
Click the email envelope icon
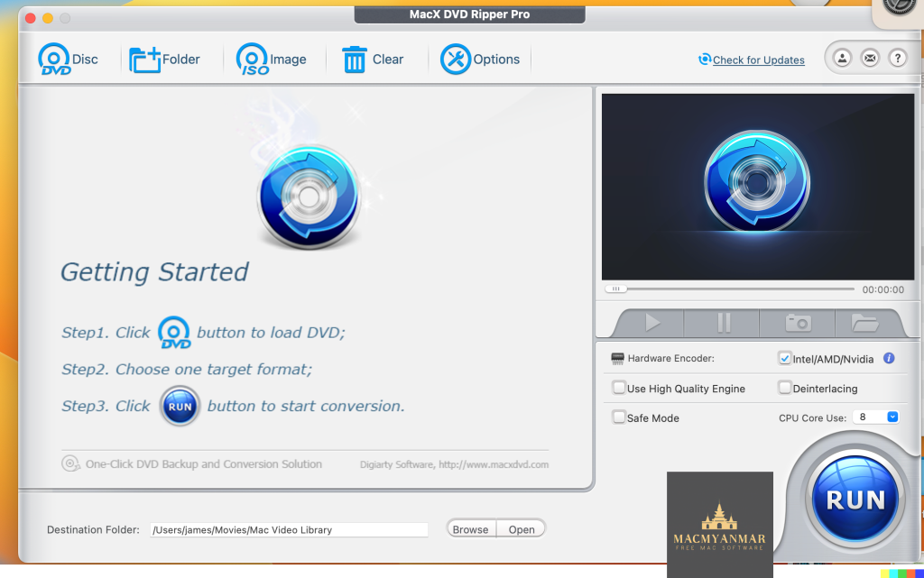click(x=870, y=58)
